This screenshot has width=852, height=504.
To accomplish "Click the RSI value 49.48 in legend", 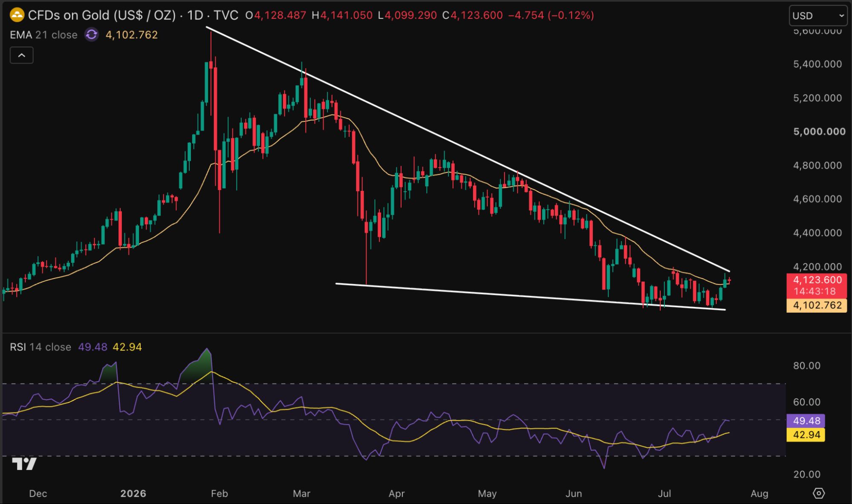I will pyautogui.click(x=92, y=347).
